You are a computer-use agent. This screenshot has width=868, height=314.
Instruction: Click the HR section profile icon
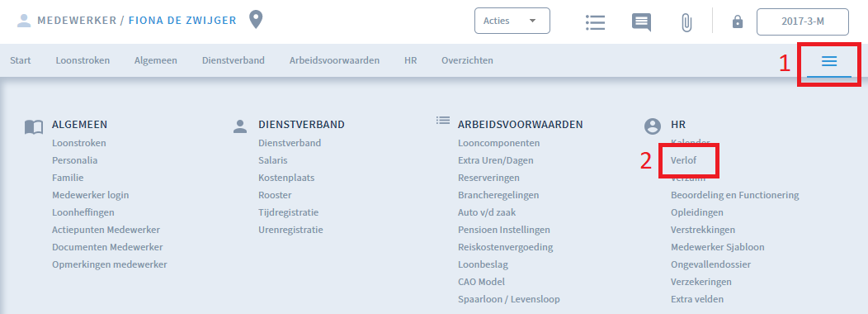653,126
